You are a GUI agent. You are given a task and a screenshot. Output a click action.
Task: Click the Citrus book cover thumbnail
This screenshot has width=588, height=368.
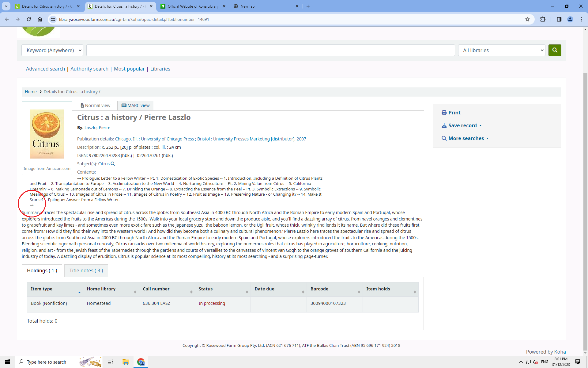pos(47,134)
